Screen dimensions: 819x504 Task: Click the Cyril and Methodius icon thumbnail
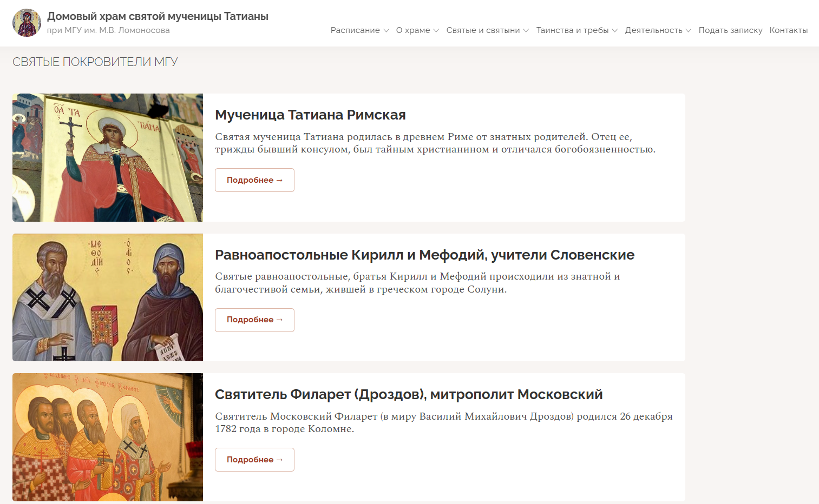click(108, 297)
